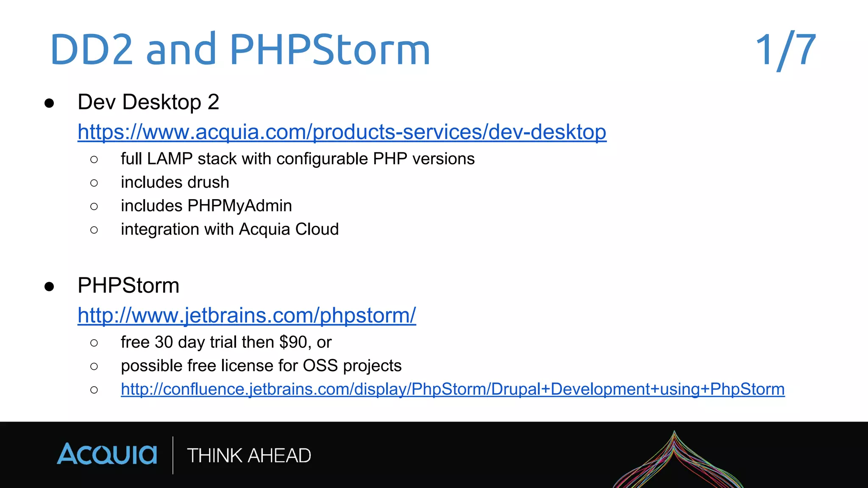Click 'full LAMP stack with configurable PHP versions'

click(298, 159)
